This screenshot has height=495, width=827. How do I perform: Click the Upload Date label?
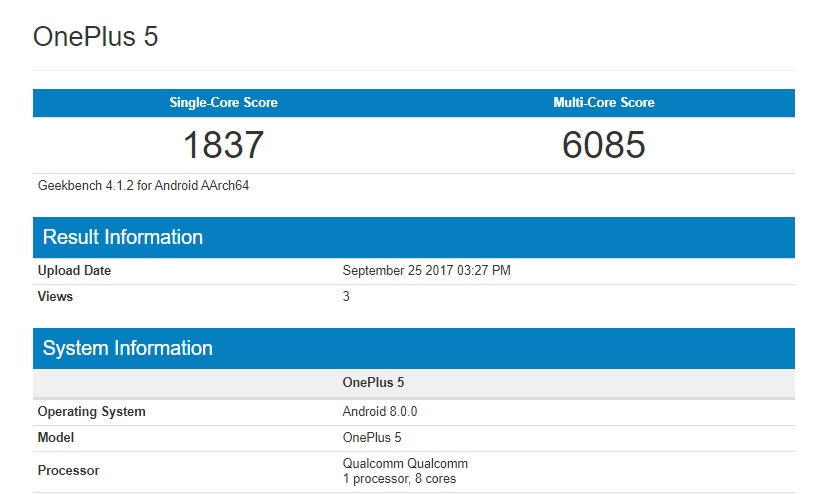74,270
